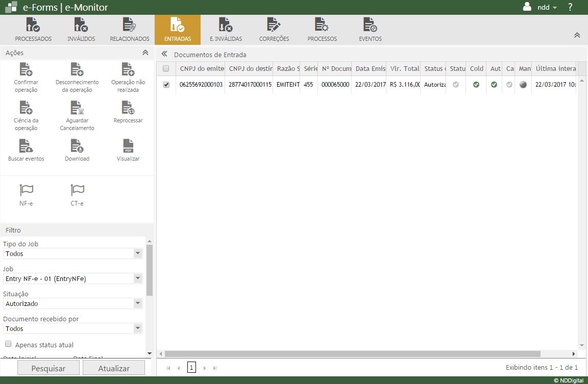The image size is (588, 384).
Task: Toggle the select-all header checkbox
Action: [x=166, y=69]
